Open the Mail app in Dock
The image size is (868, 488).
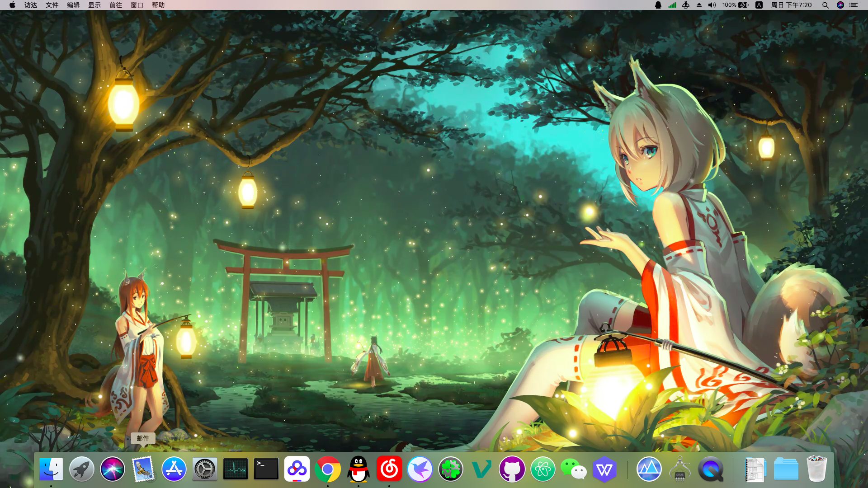tap(143, 469)
